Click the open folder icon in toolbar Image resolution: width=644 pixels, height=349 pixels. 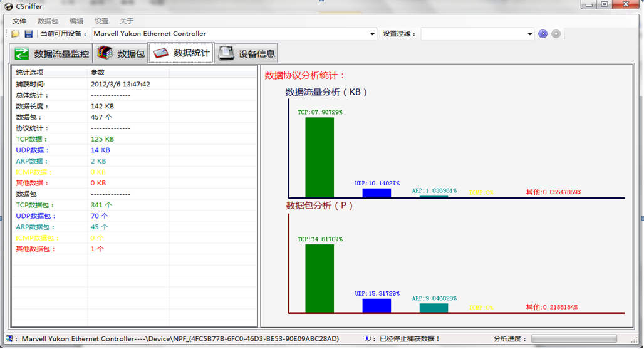(x=16, y=34)
